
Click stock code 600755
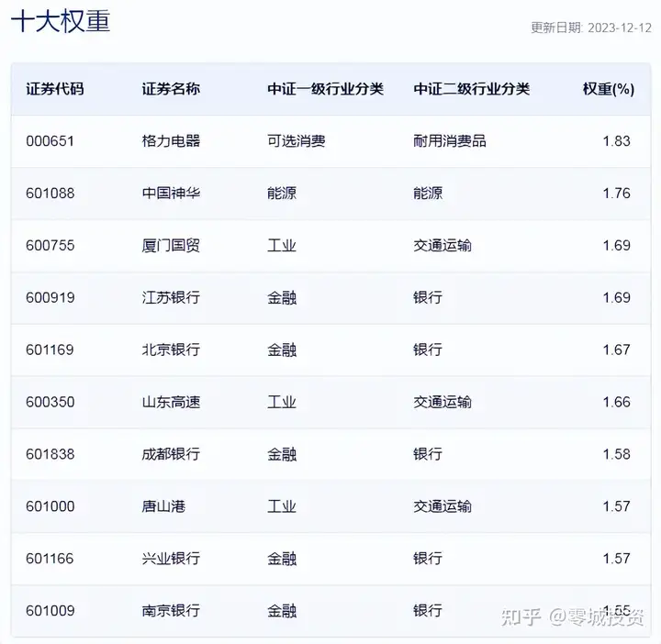(50, 245)
